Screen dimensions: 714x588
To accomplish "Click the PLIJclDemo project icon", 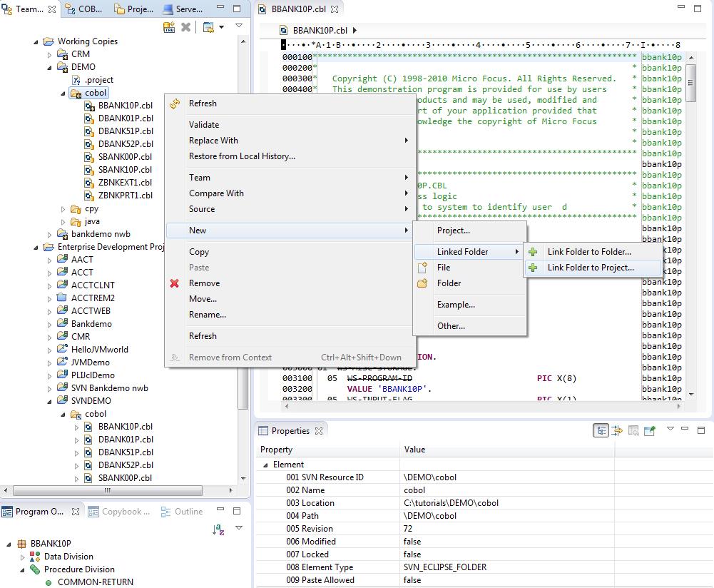I will coord(62,375).
